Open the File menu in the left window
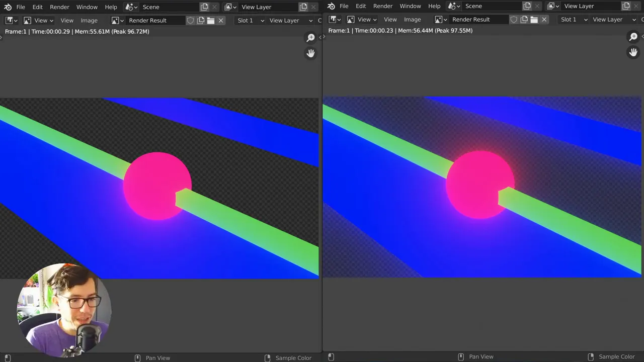The width and height of the screenshot is (644, 362). point(21,7)
